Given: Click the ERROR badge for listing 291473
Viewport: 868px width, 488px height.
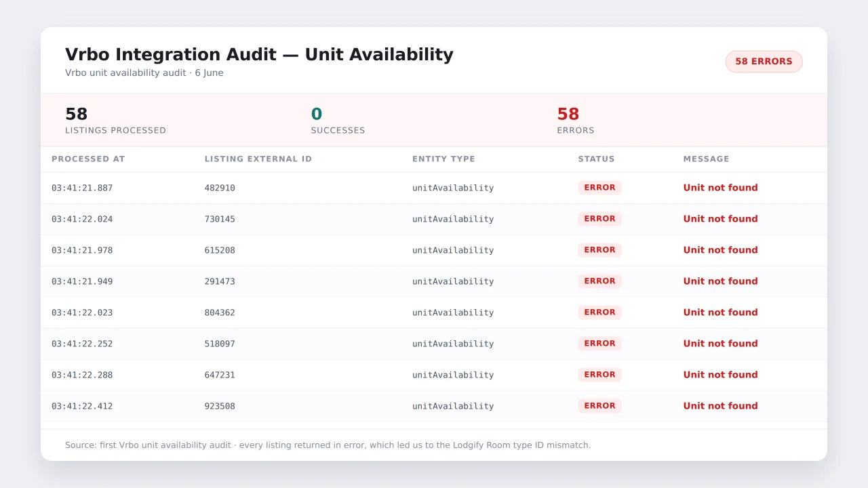Looking at the screenshot, I should point(599,281).
